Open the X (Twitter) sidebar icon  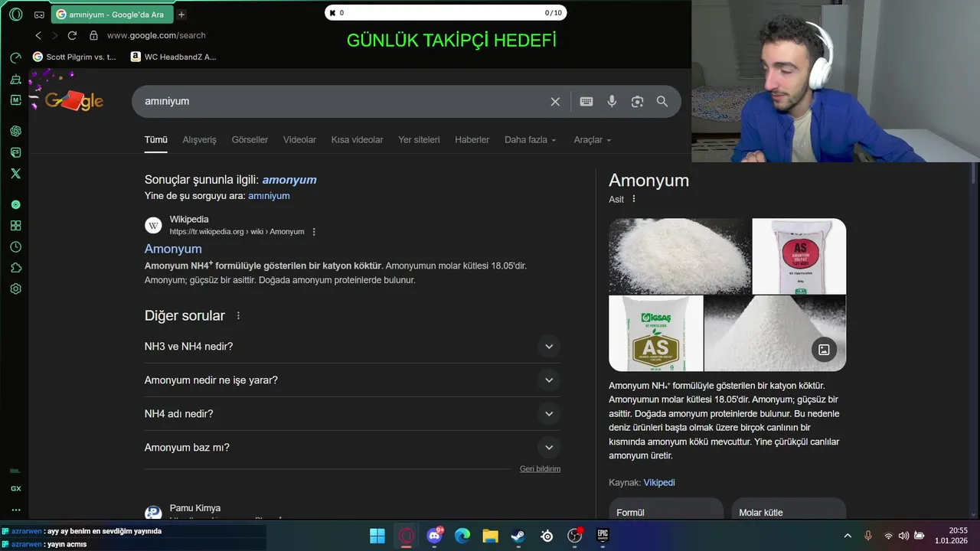pyautogui.click(x=15, y=174)
